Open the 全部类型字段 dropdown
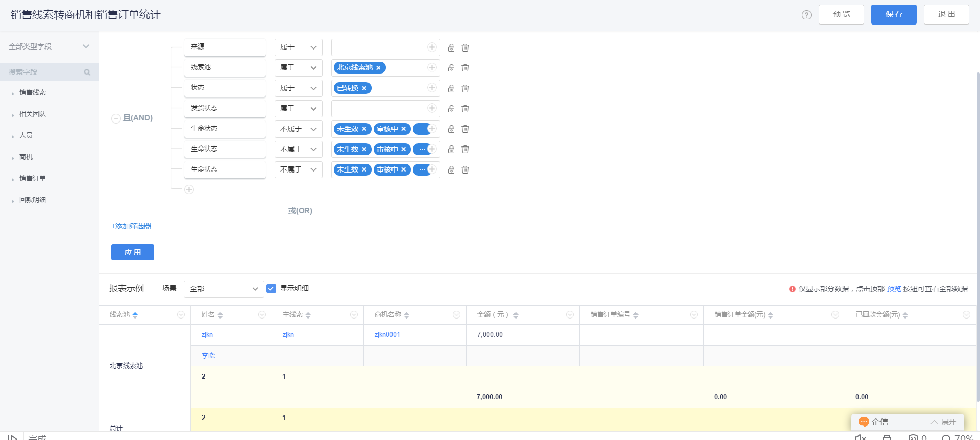Image resolution: width=980 pixels, height=440 pixels. [x=49, y=46]
